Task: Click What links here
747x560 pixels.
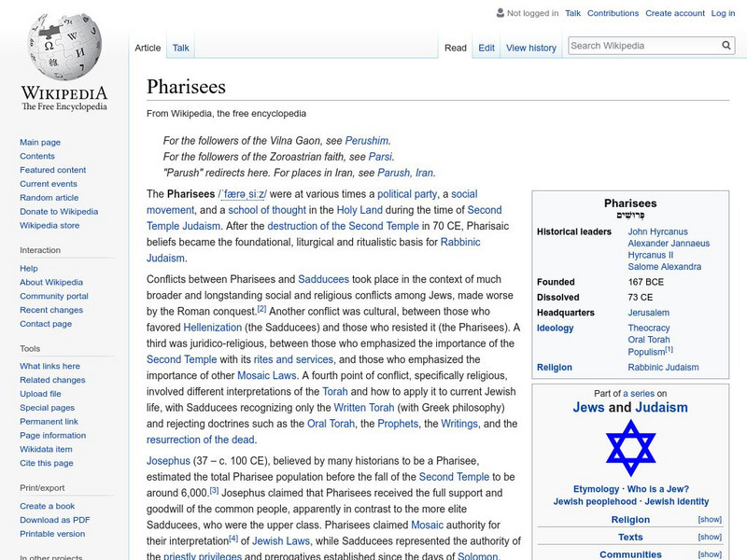Action: [x=49, y=366]
